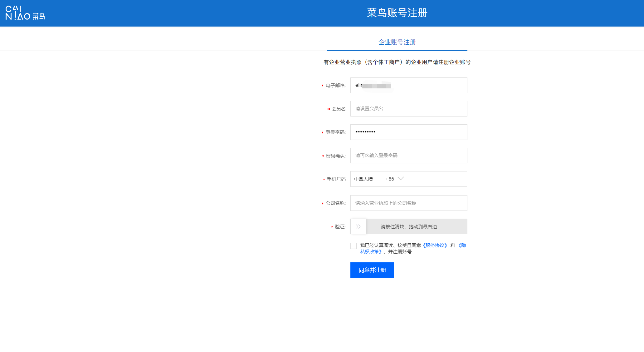644x352 pixels.
Task: Focus the 会员名 member name field
Action: pyautogui.click(x=409, y=109)
